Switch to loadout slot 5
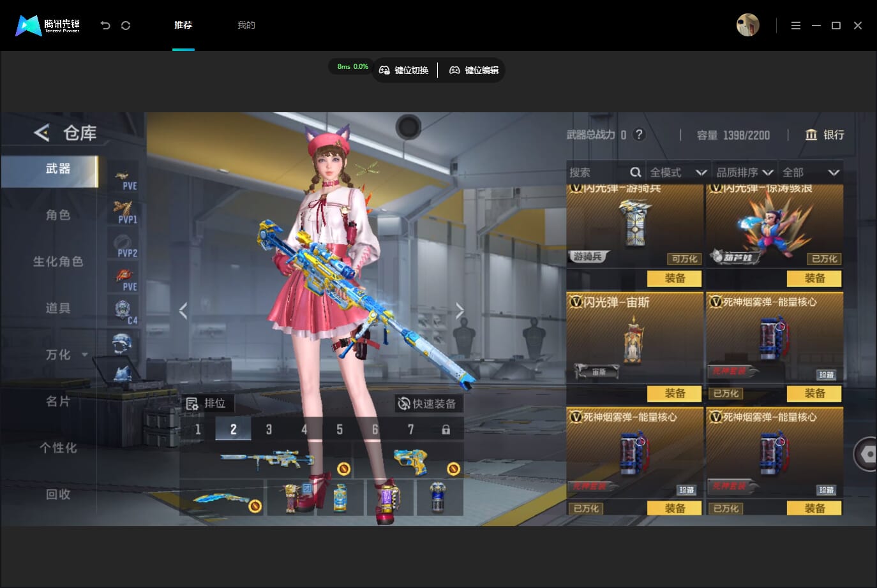877x588 pixels. (340, 429)
